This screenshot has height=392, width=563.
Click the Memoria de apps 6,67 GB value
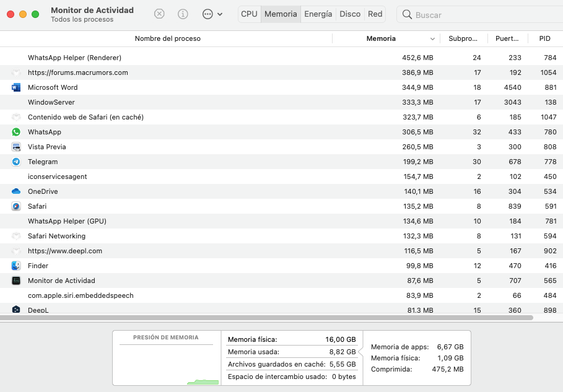(450, 347)
